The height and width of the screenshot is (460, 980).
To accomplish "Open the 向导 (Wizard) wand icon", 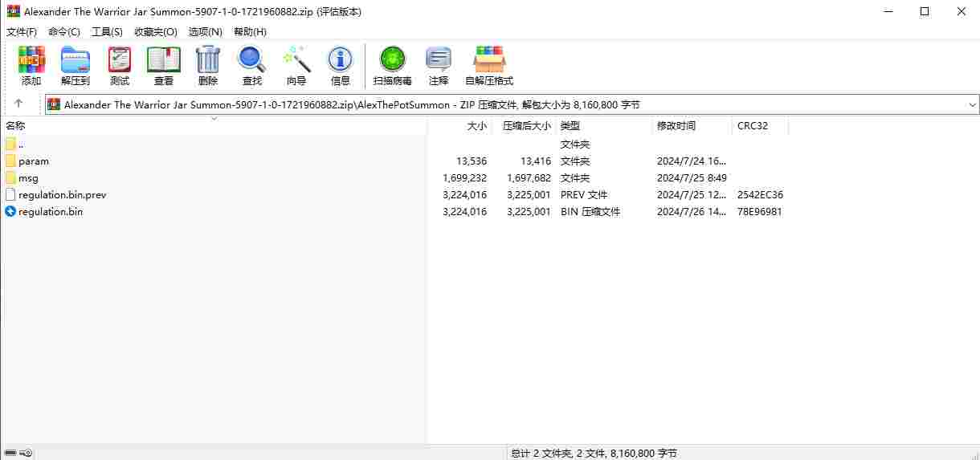I will [x=296, y=59].
